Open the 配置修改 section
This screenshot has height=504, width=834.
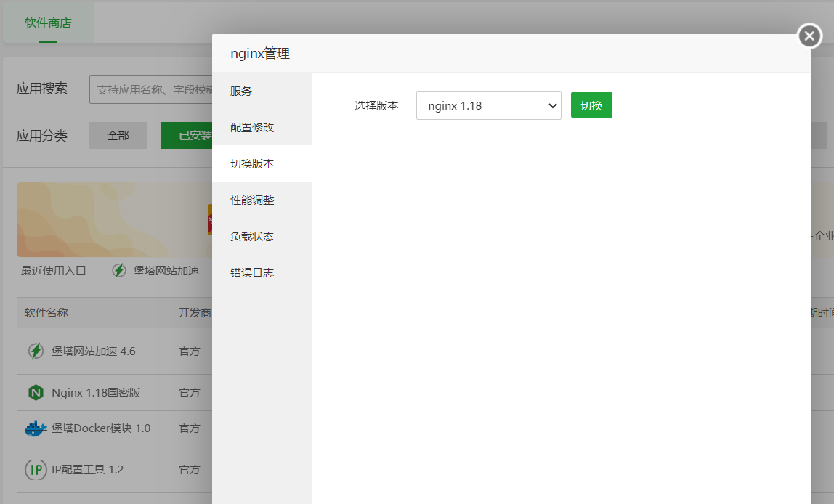point(262,128)
